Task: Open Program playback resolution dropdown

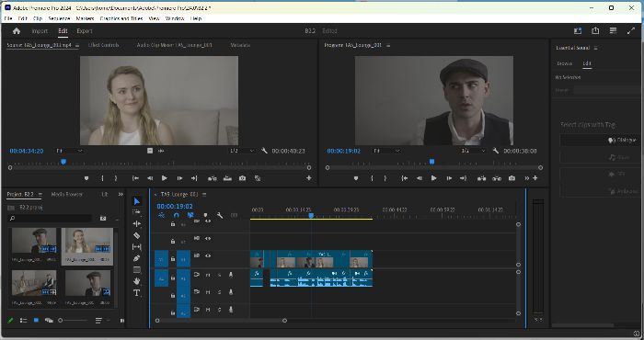Action: click(472, 151)
